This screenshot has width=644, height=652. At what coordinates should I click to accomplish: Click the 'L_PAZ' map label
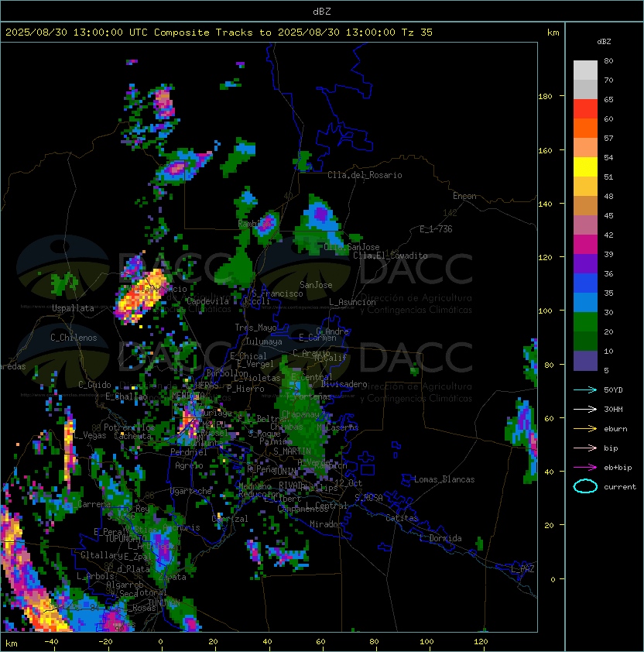[522, 569]
